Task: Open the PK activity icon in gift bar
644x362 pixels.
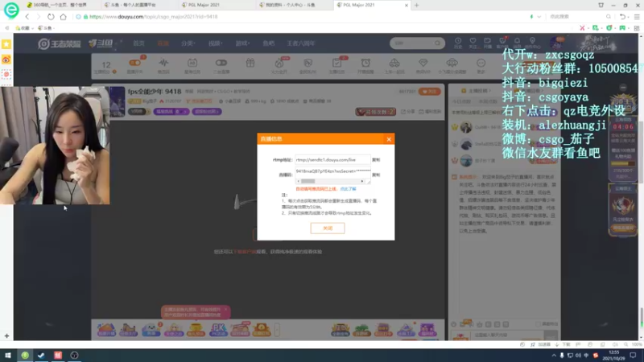Action: [x=218, y=329]
